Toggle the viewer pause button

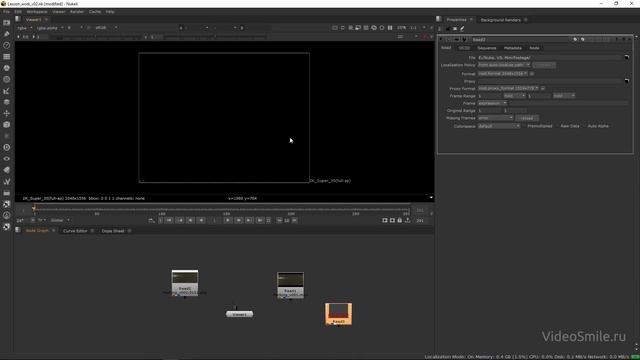pyautogui.click(x=390, y=28)
